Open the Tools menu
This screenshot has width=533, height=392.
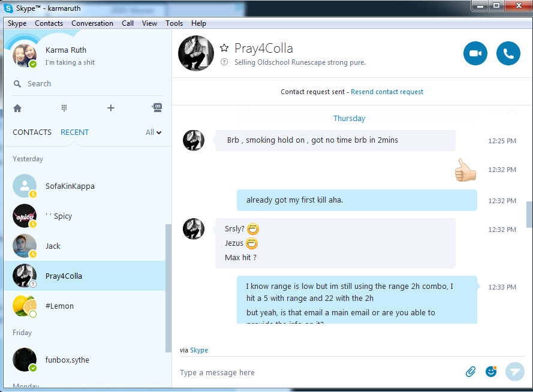point(174,23)
